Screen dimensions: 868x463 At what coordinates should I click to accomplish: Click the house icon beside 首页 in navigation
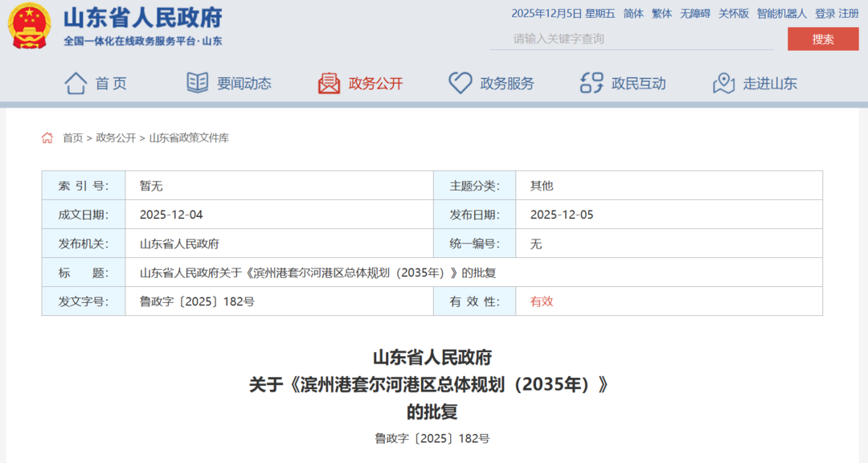point(76,83)
